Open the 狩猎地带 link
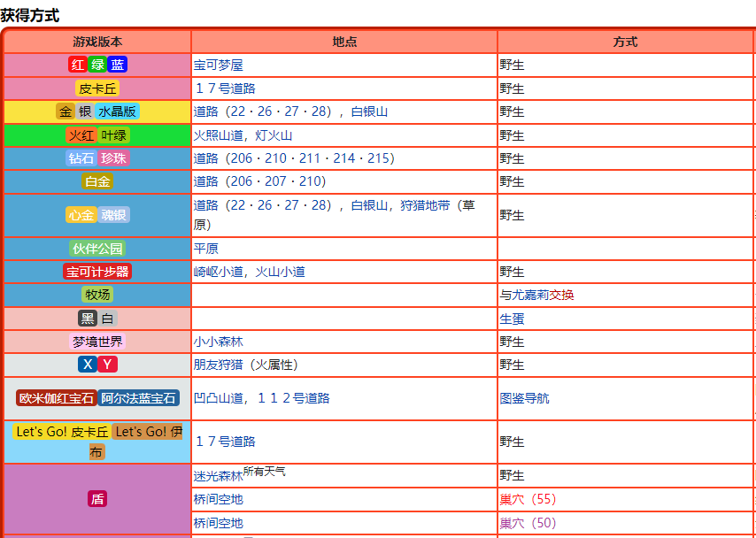The image size is (756, 538). [x=425, y=206]
